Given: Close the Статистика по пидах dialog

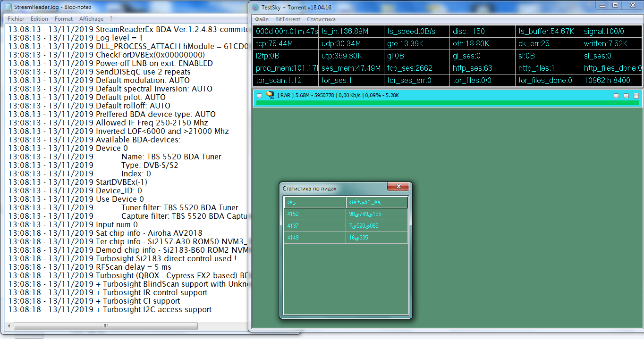Looking at the screenshot, I should tap(398, 186).
